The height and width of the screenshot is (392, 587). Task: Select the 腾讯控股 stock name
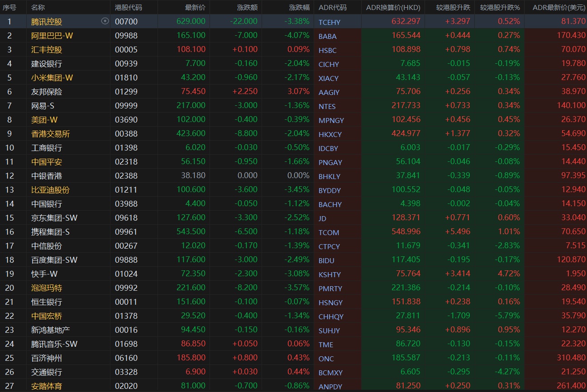[47, 21]
